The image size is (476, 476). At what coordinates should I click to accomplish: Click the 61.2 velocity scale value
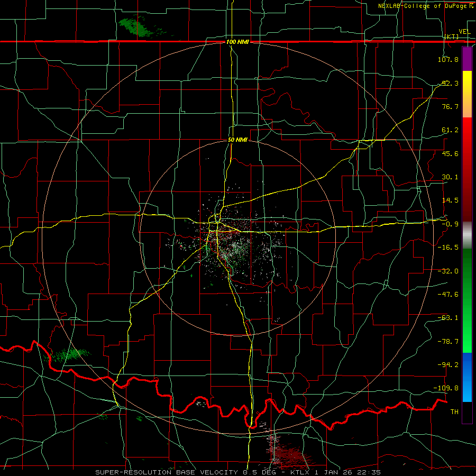450,130
